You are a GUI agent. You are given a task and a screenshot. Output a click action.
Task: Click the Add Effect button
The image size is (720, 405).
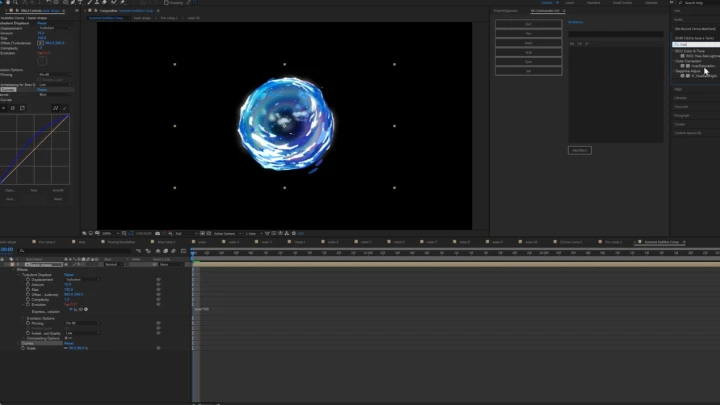[579, 150]
